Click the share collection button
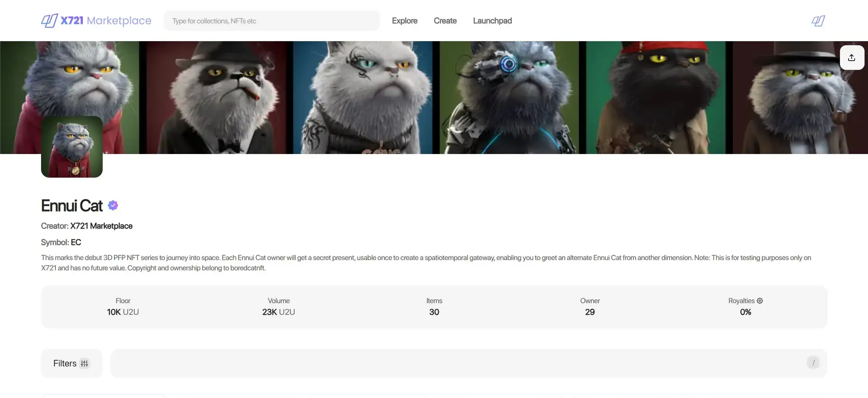 coord(852,57)
